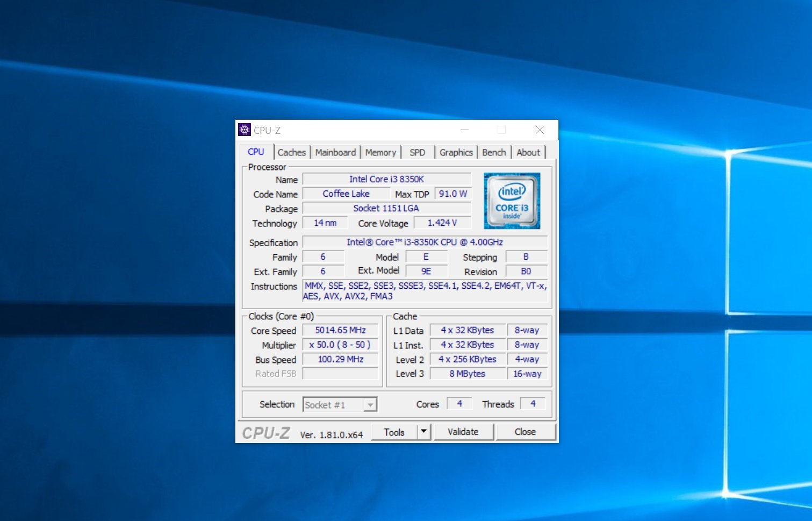Open the Tools dropdown arrow

point(424,432)
